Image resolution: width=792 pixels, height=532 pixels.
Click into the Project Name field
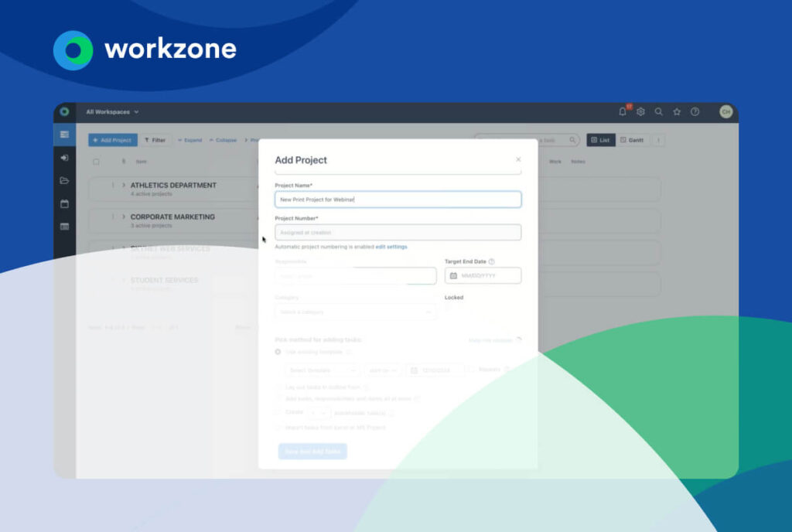click(x=398, y=199)
